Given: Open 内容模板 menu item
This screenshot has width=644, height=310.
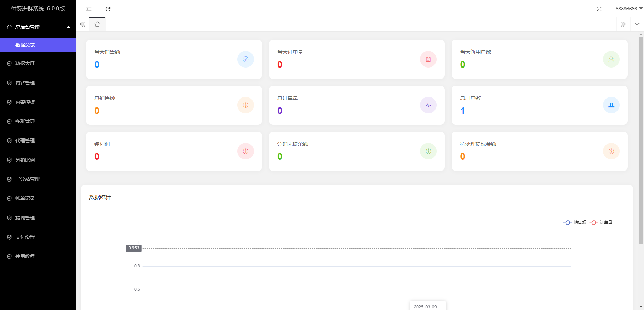Looking at the screenshot, I should 38,102.
